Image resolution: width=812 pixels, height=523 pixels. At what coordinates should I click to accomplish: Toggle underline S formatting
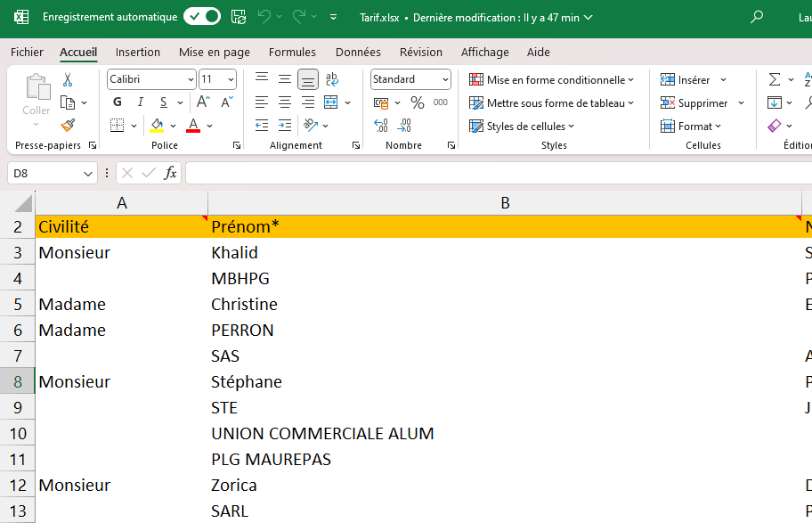164,102
